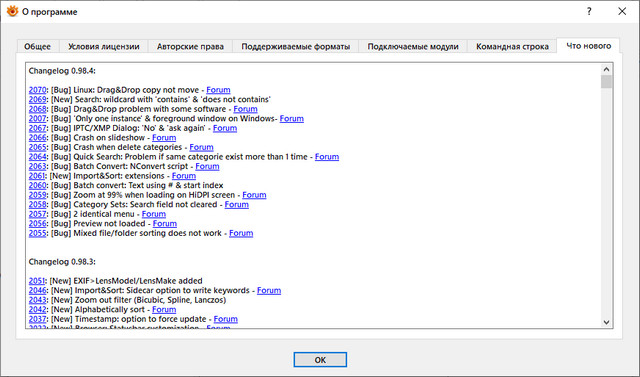Click the scrollbar down arrow

point(606,322)
